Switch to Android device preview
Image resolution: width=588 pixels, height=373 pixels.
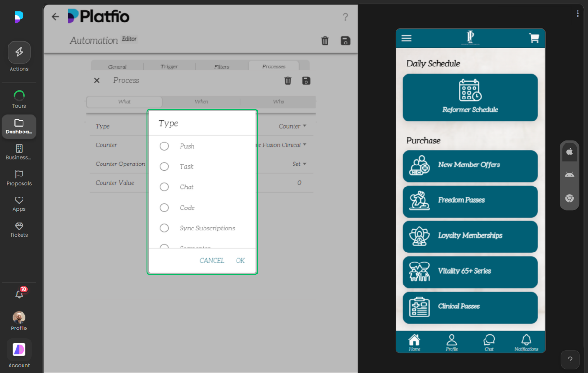(569, 174)
